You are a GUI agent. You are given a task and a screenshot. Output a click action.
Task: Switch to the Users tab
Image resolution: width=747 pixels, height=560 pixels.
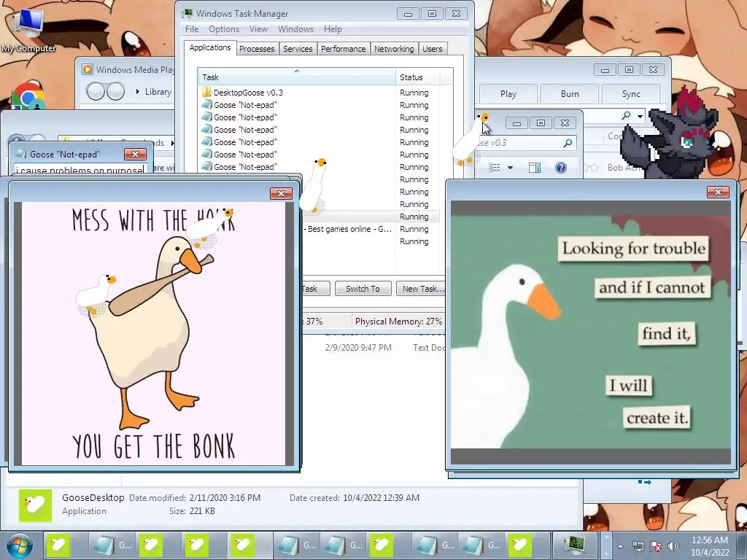(432, 49)
